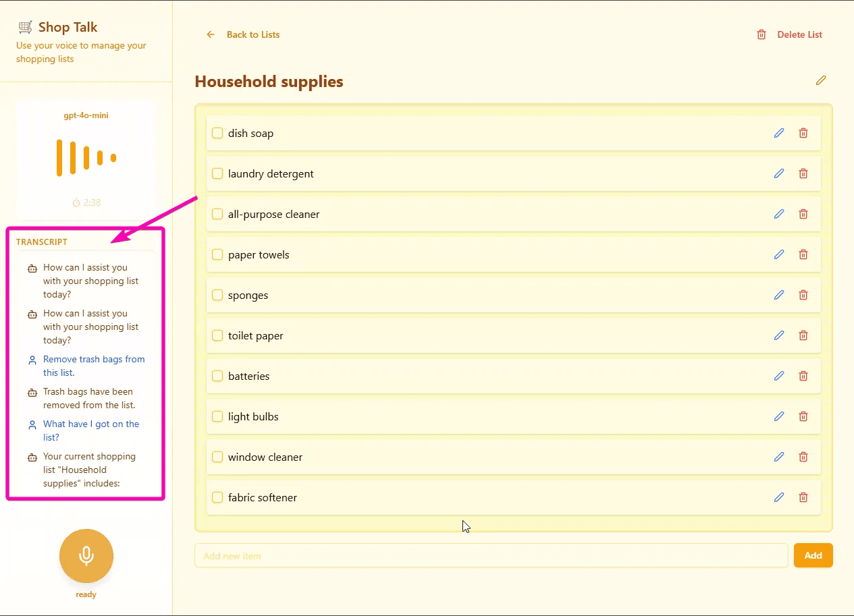Mark toilet paper as purchased
This screenshot has width=854, height=616.
[x=217, y=335]
